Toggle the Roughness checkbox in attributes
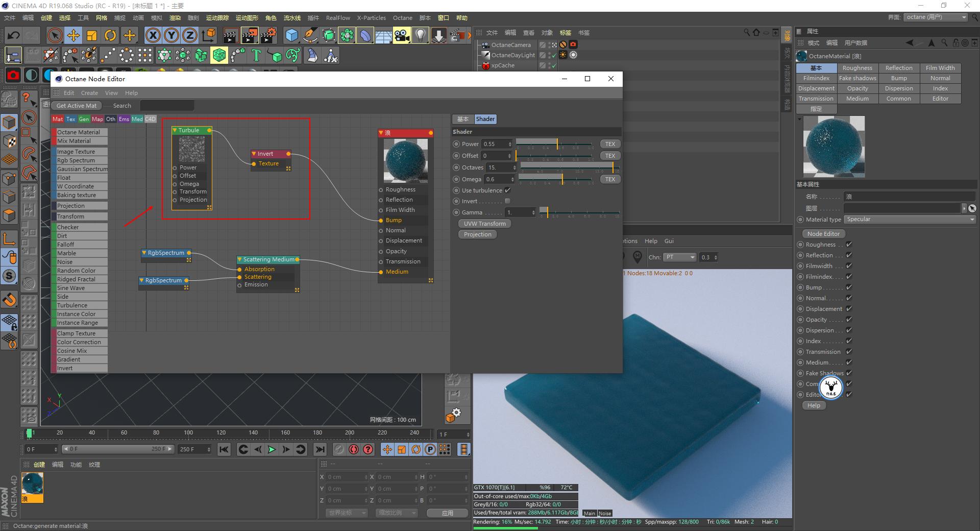The image size is (980, 531). tap(849, 245)
